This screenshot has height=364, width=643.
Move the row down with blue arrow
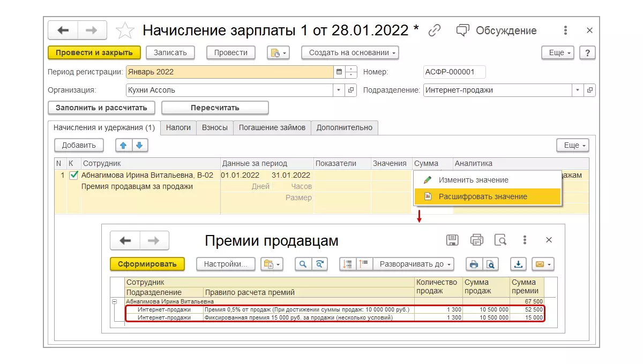coord(139,145)
